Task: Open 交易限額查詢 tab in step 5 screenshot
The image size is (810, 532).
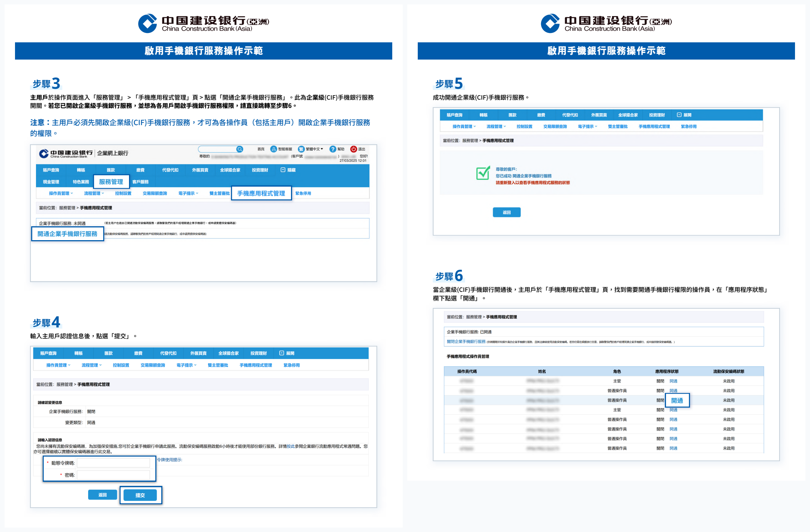Action: [555, 127]
